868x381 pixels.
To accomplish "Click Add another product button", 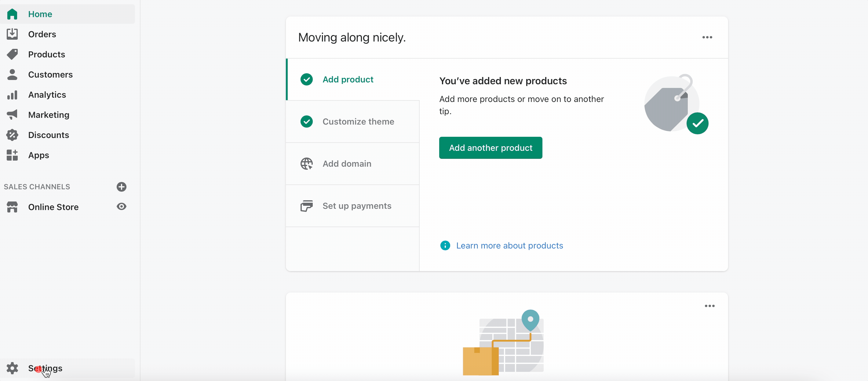I will (491, 147).
